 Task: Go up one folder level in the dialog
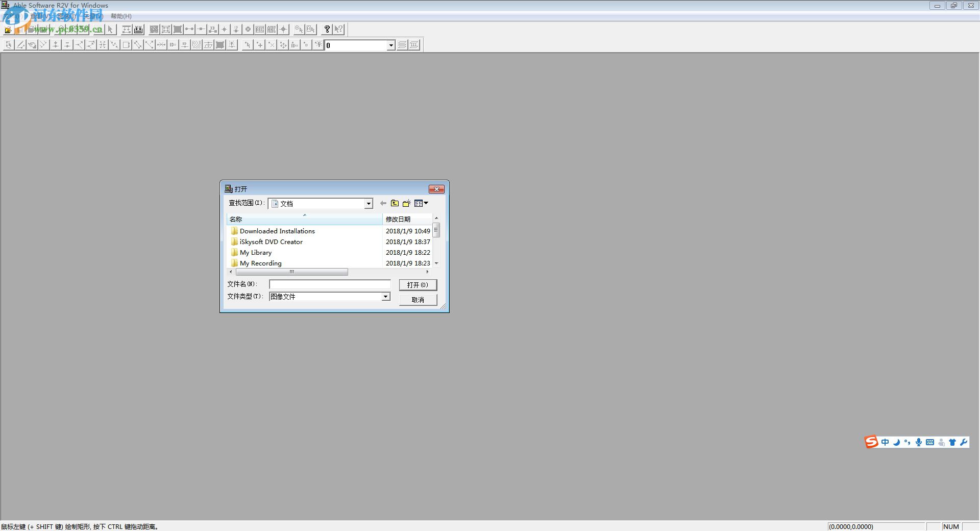coord(395,203)
